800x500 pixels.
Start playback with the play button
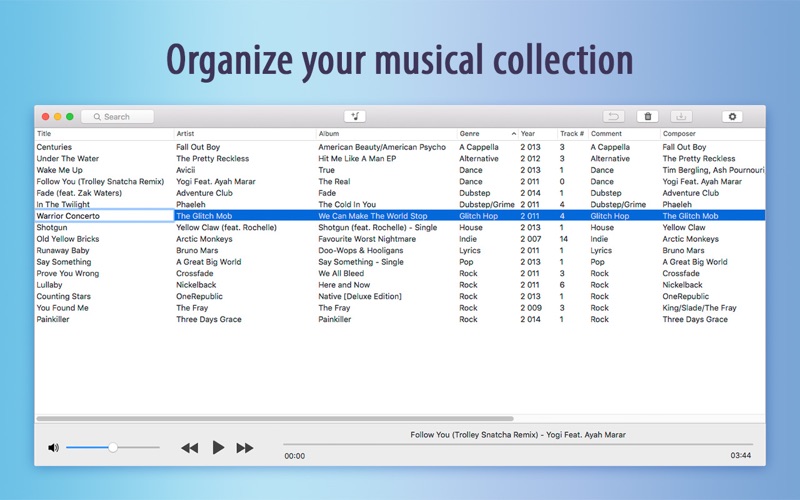click(218, 447)
